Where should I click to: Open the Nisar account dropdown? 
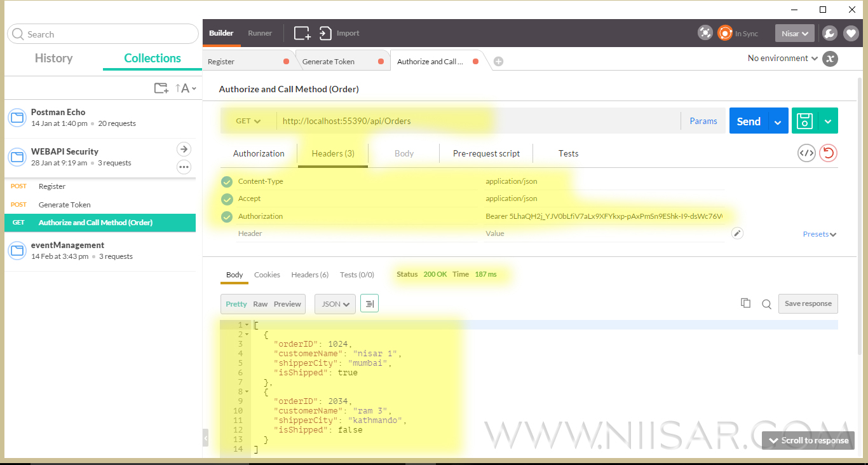[x=795, y=33]
